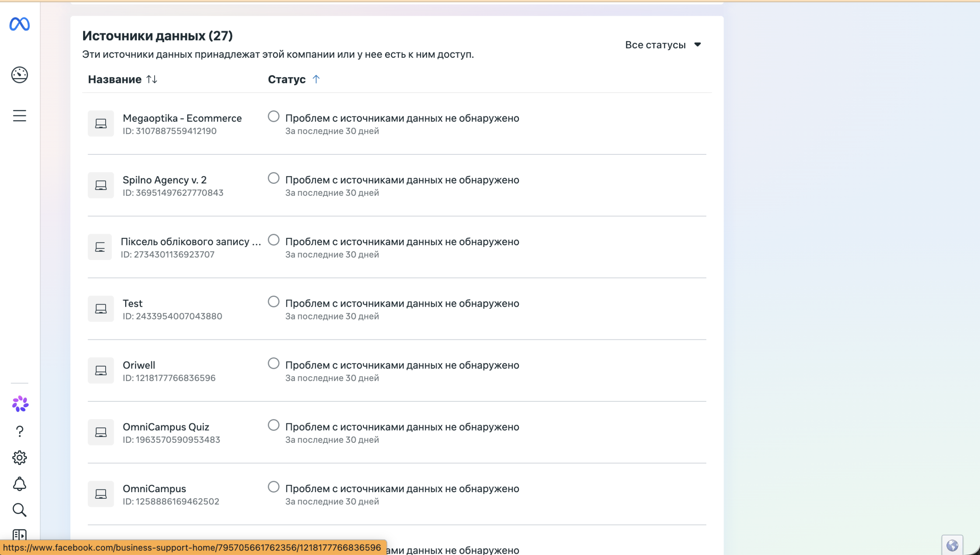
Task: Open Help question mark icon
Action: tap(20, 432)
